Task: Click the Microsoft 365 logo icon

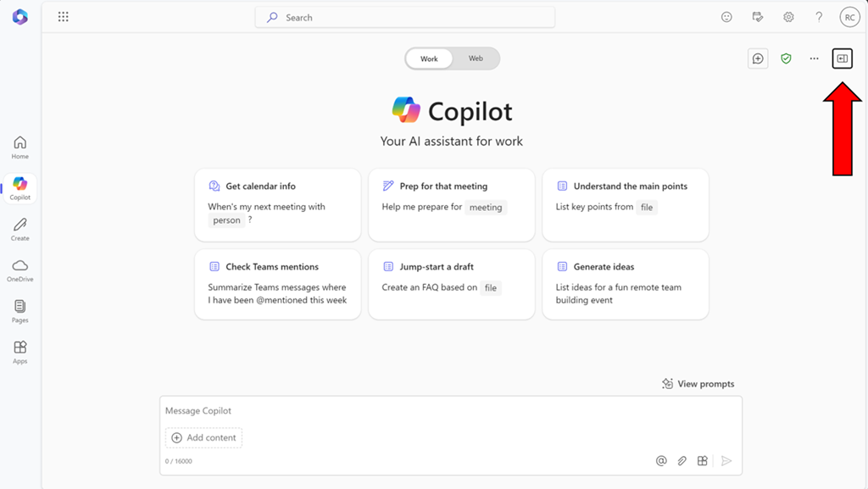Action: (x=20, y=17)
